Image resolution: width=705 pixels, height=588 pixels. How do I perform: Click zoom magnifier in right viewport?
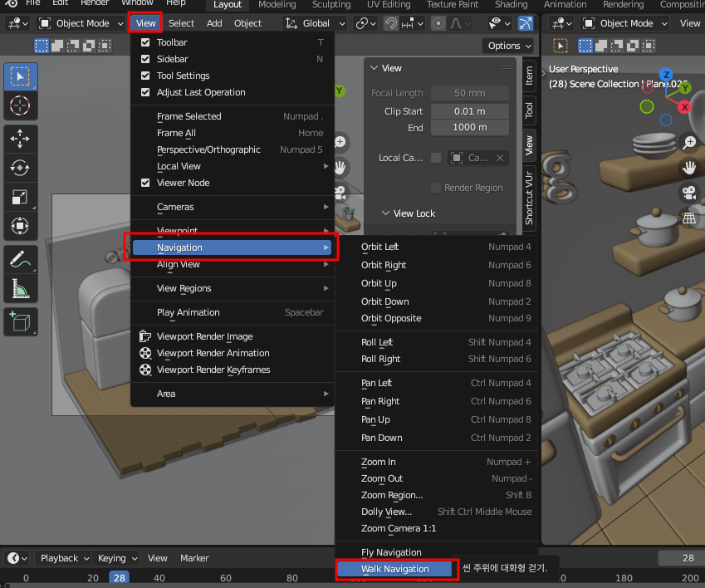pyautogui.click(x=689, y=143)
